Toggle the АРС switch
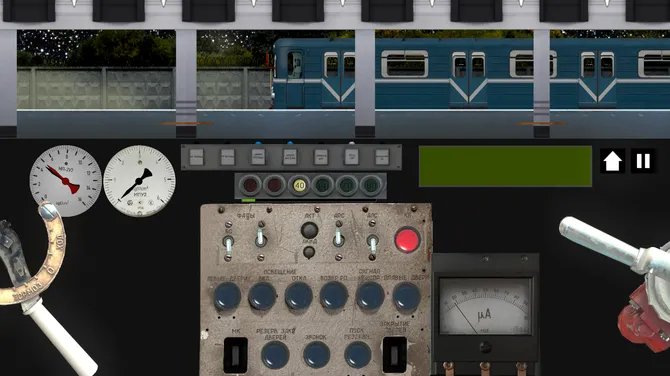The width and height of the screenshot is (670, 376). tap(338, 237)
